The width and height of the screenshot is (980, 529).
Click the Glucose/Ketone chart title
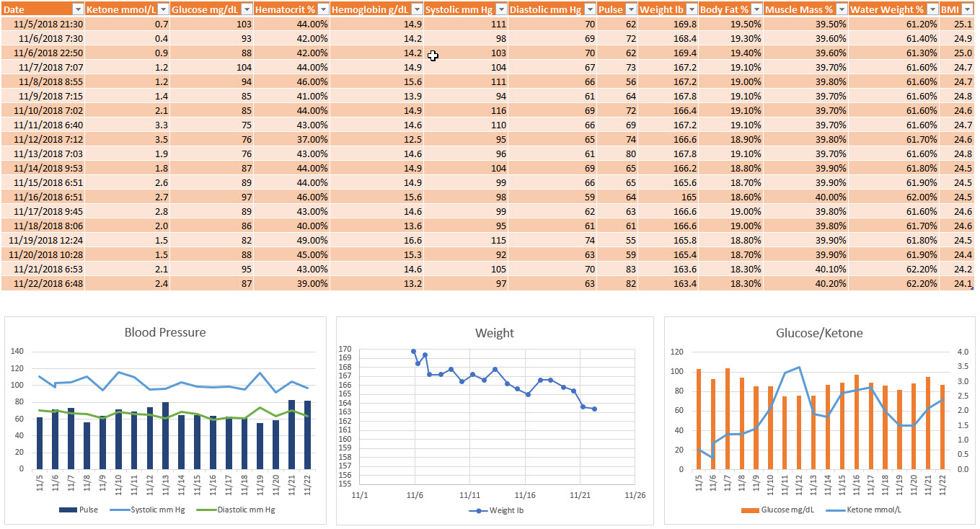pos(819,332)
